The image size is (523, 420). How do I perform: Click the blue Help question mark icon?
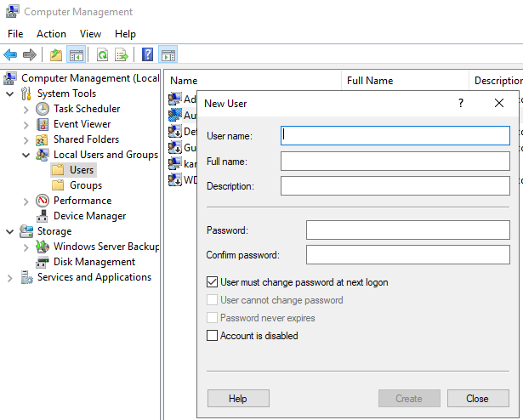pos(148,55)
